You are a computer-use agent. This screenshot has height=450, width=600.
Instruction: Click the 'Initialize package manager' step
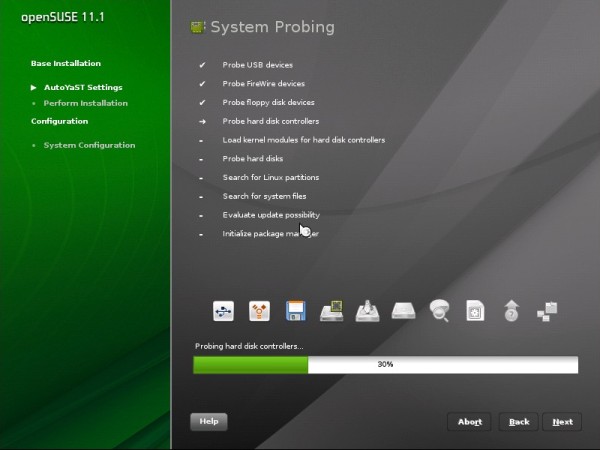coord(271,234)
